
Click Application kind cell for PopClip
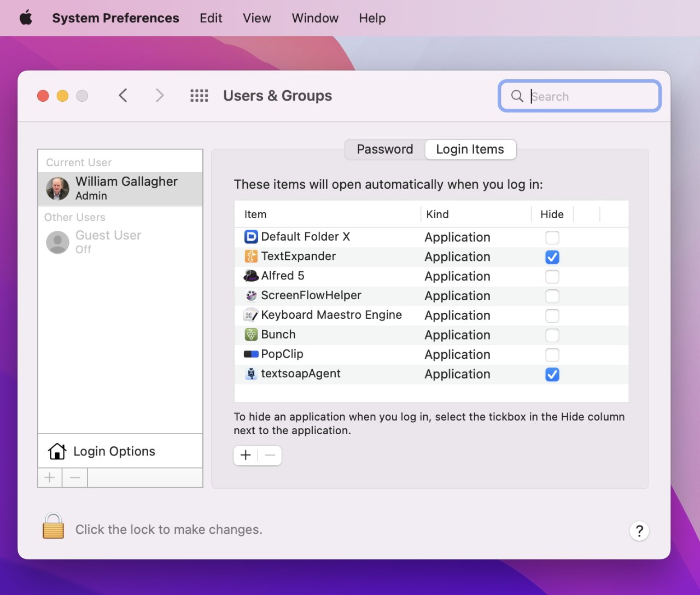tap(457, 355)
